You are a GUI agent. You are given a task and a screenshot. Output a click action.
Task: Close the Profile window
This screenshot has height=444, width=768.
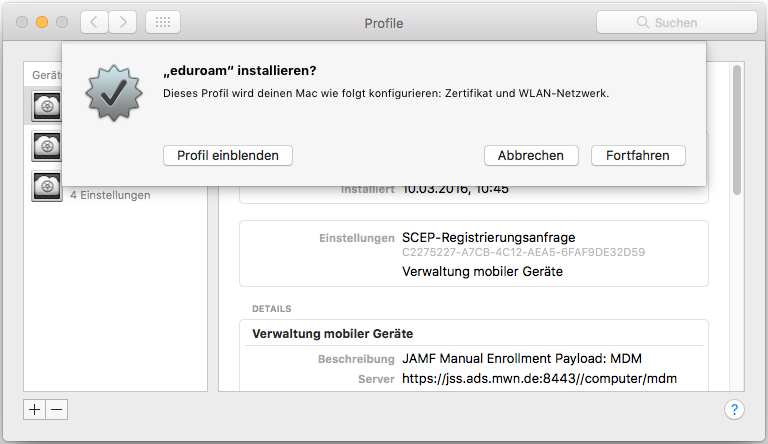click(x=22, y=22)
